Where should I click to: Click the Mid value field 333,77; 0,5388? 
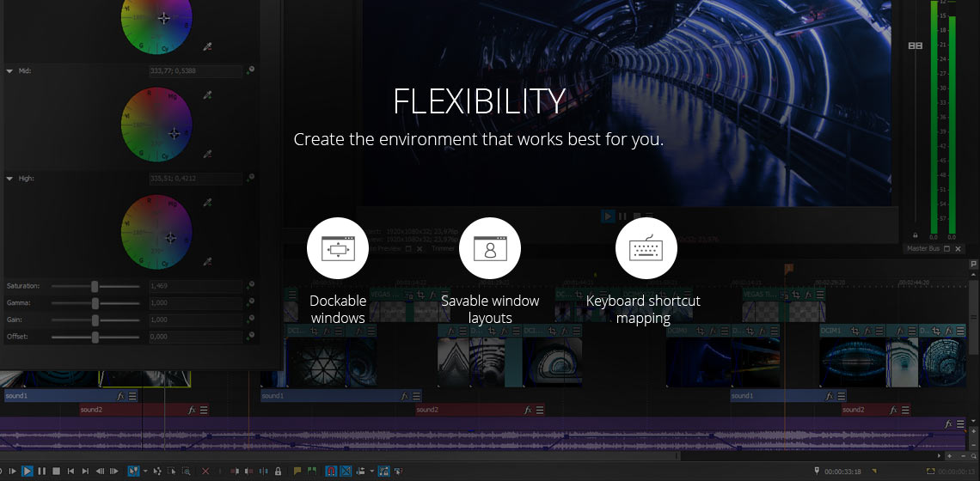click(195, 71)
